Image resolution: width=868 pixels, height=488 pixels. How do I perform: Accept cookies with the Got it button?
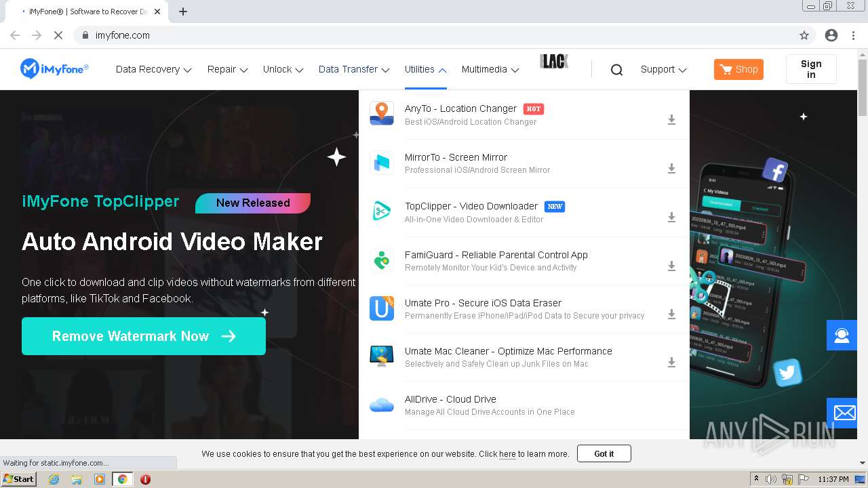click(604, 453)
